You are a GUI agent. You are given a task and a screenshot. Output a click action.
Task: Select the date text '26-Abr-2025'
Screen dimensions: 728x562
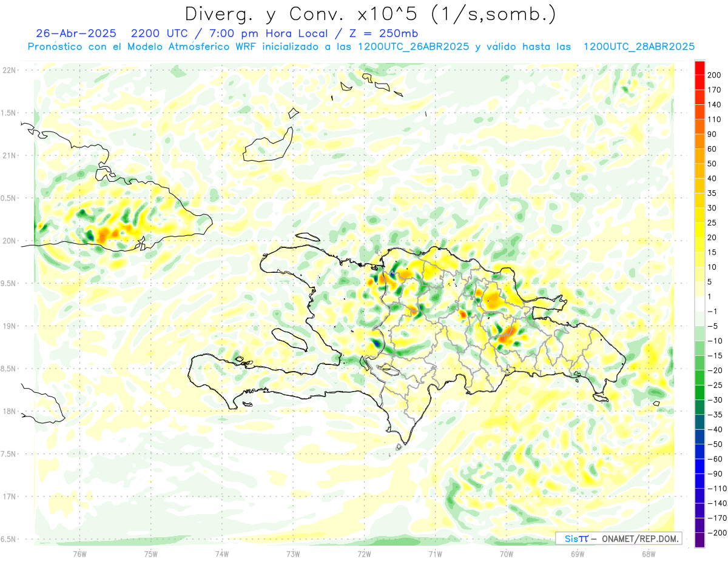pyautogui.click(x=76, y=33)
